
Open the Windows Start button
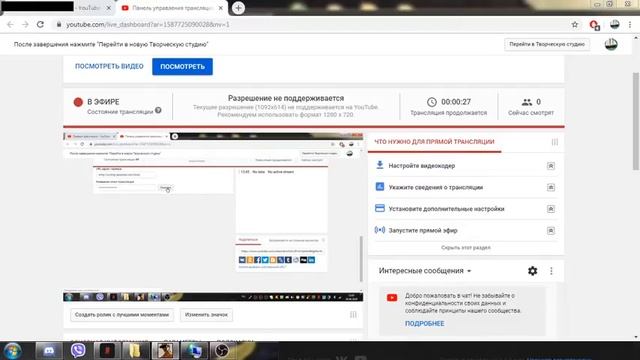click(12, 351)
